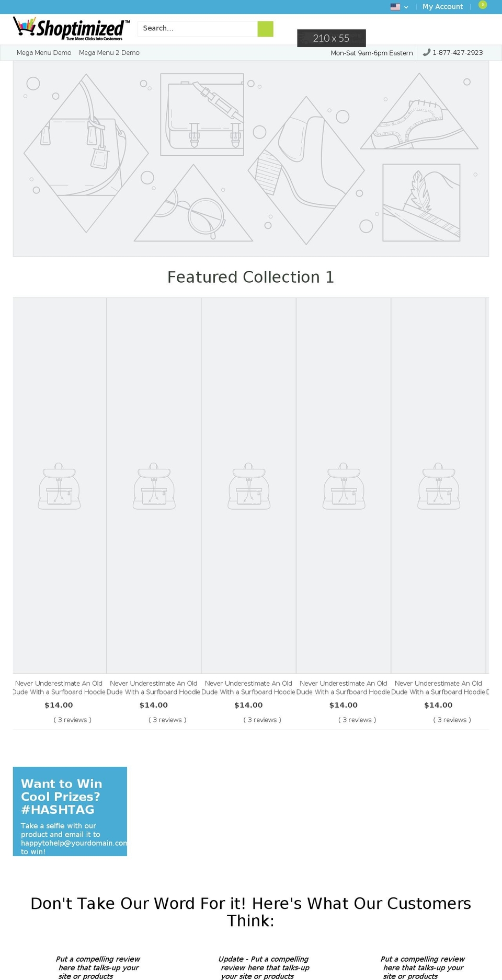Open the shopping cart
Screen dimensions: 502x980
482,6
